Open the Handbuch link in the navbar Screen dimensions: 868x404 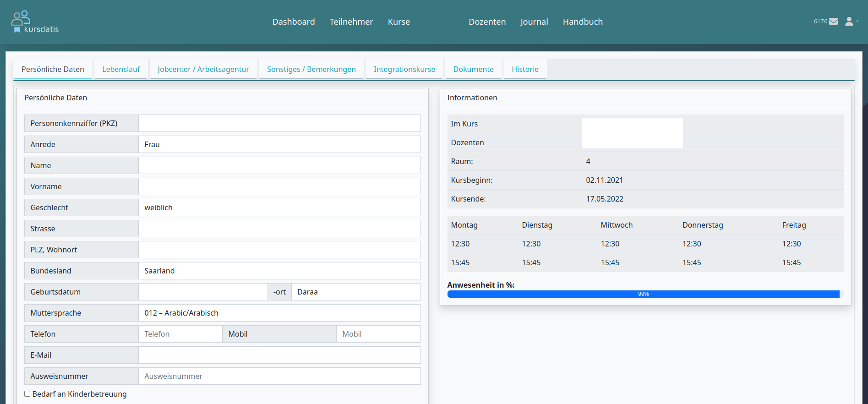pyautogui.click(x=582, y=22)
